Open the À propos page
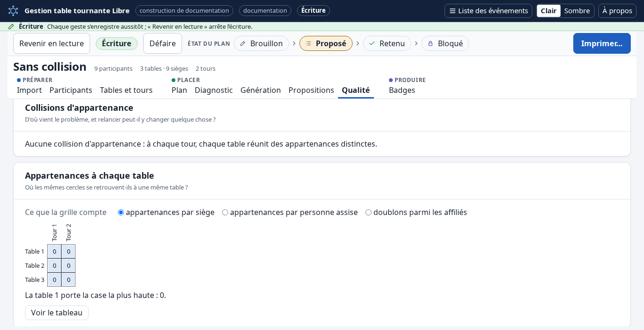This screenshot has height=330, width=644. click(x=617, y=11)
